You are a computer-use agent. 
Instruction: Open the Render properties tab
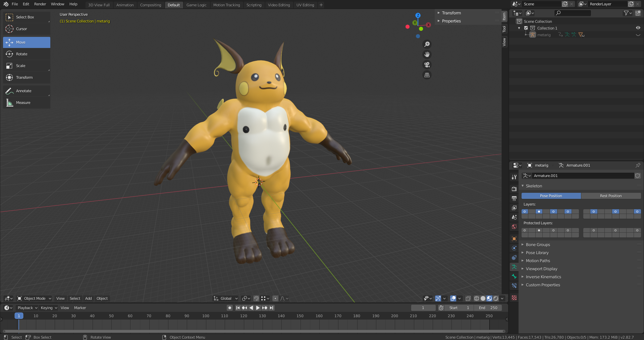(x=514, y=189)
